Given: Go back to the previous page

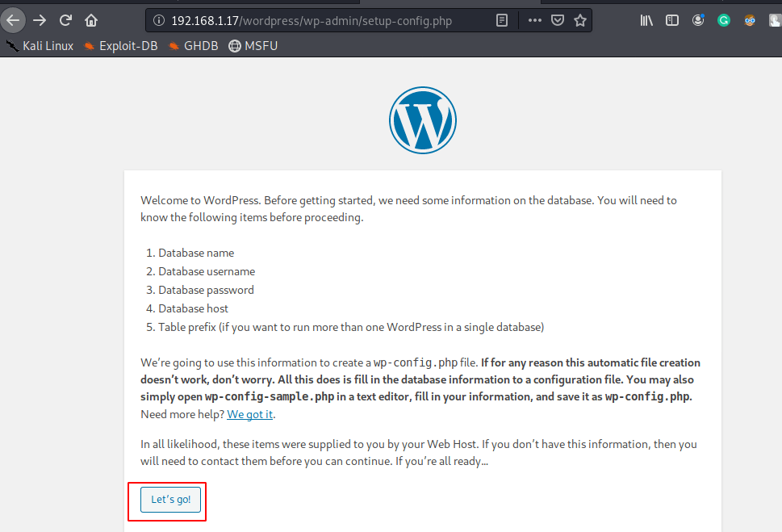Looking at the screenshot, I should 13,20.
